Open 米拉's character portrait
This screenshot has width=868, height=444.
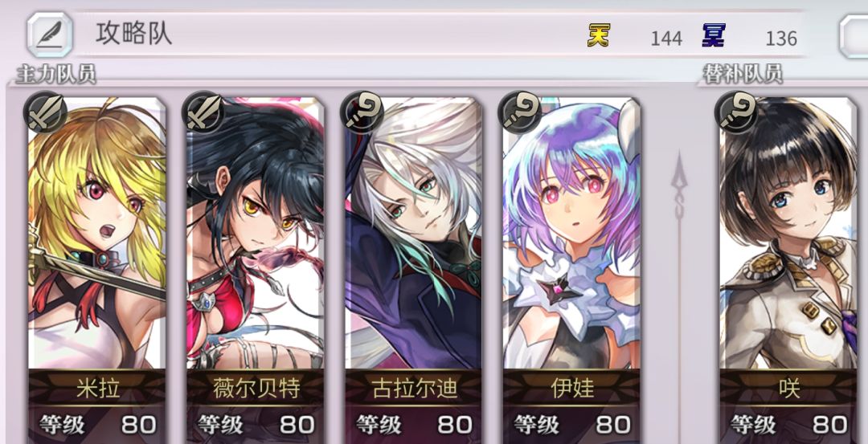[x=97, y=234]
